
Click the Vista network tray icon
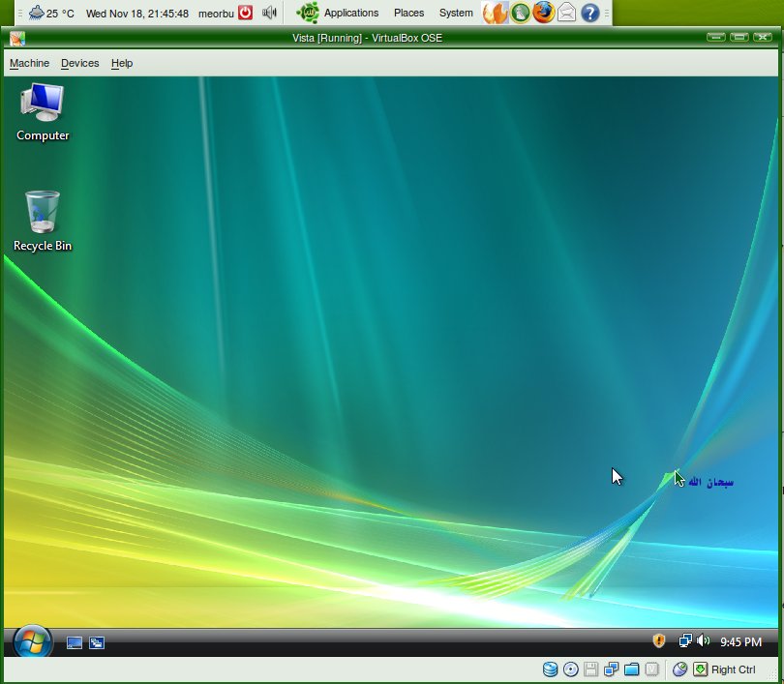[685, 640]
